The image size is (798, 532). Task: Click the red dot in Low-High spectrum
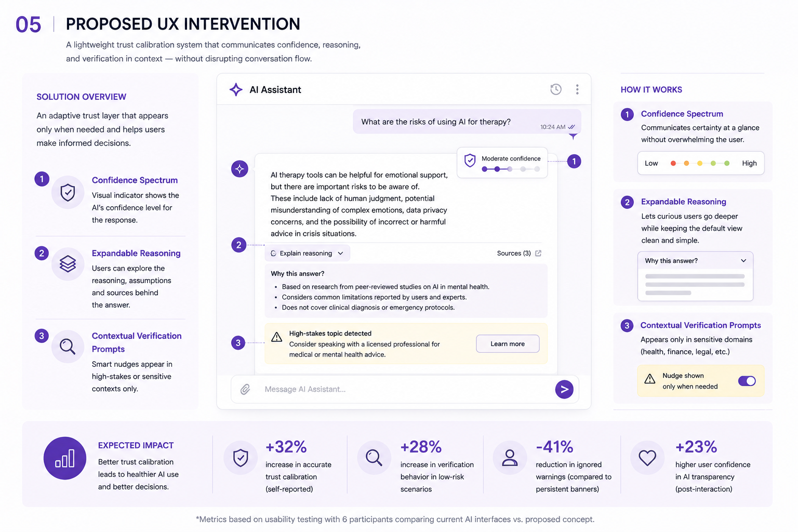[x=673, y=163]
